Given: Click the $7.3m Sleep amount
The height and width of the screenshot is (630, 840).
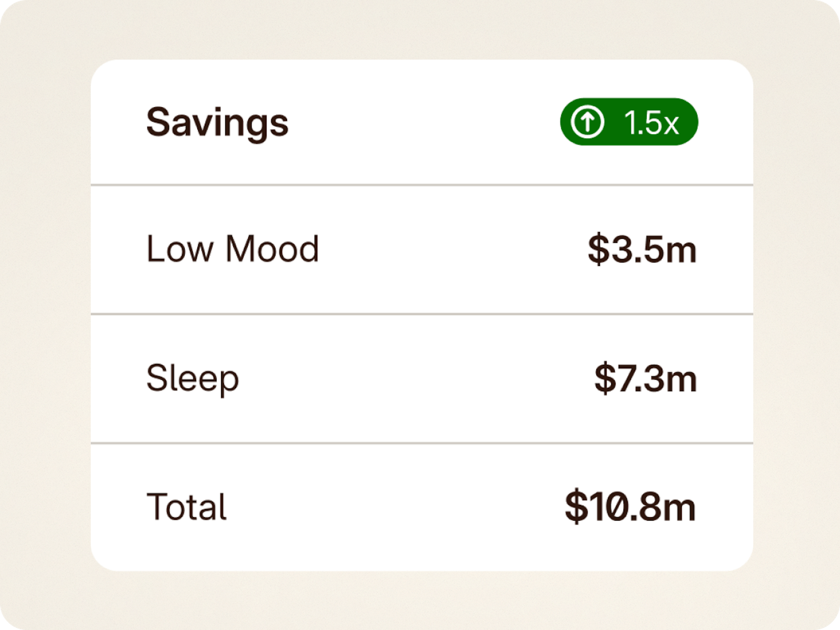Looking at the screenshot, I should pos(645,379).
